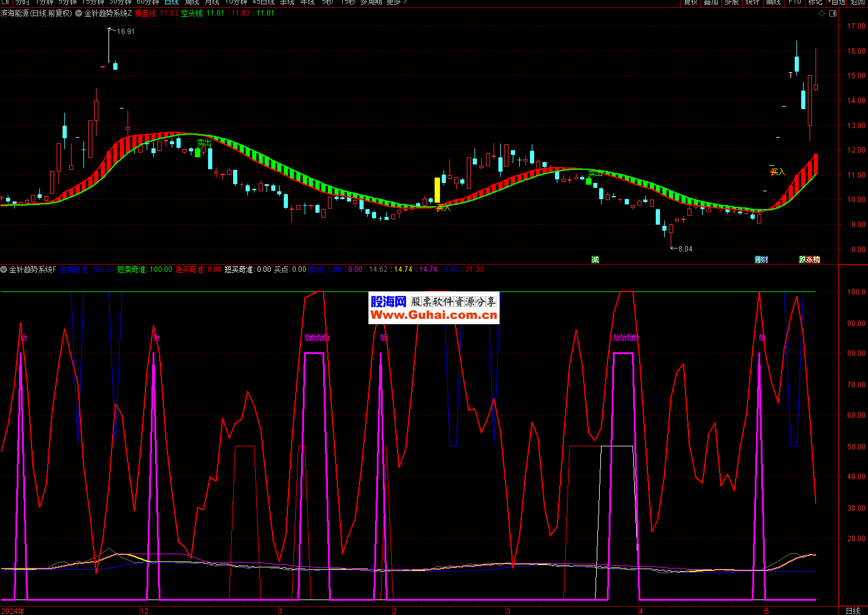Click the 多股 multi-stock button
This screenshot has height=615, width=868.
(x=731, y=2)
